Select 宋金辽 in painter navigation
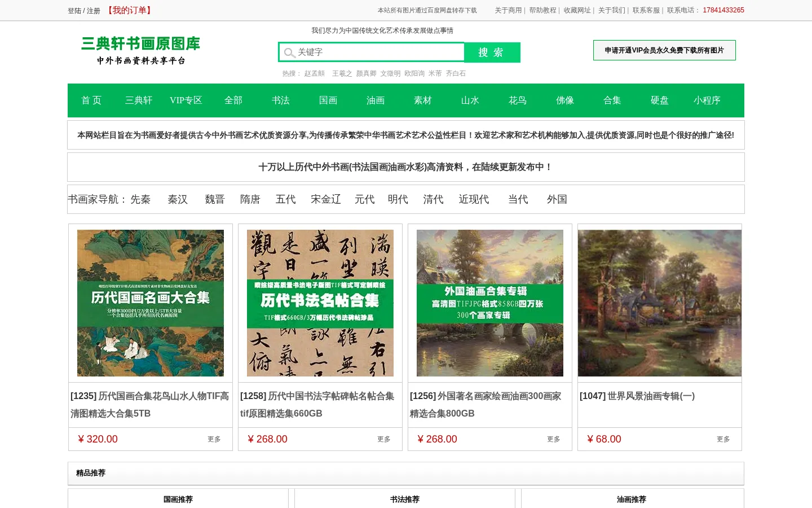 tap(326, 199)
